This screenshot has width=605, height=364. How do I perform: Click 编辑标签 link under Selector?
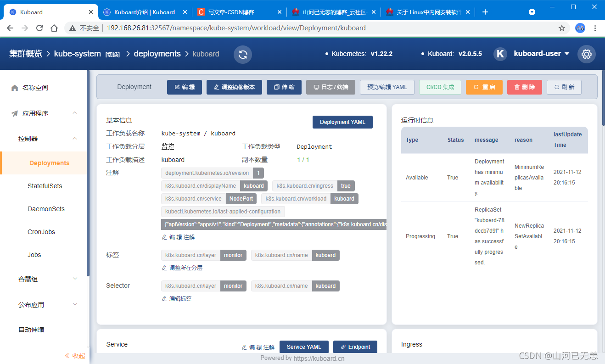pyautogui.click(x=176, y=299)
